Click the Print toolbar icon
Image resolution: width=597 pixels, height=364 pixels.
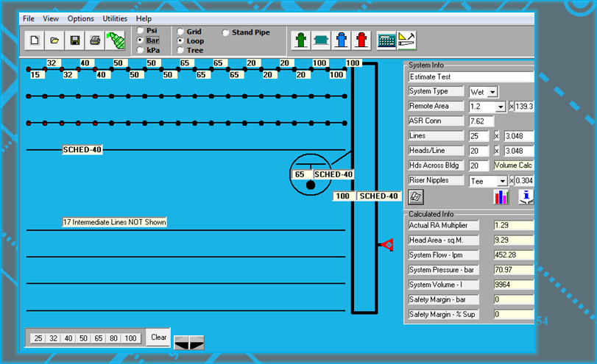94,40
